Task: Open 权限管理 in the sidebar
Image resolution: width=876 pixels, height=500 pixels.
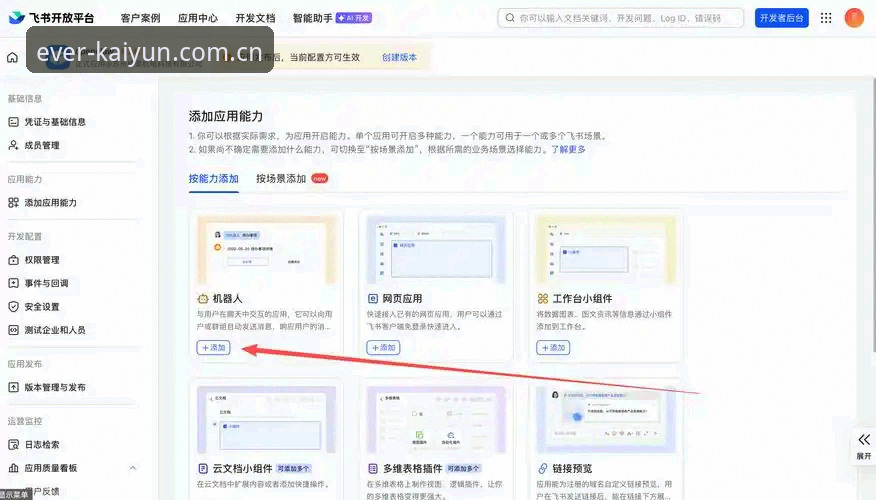Action: (42, 260)
